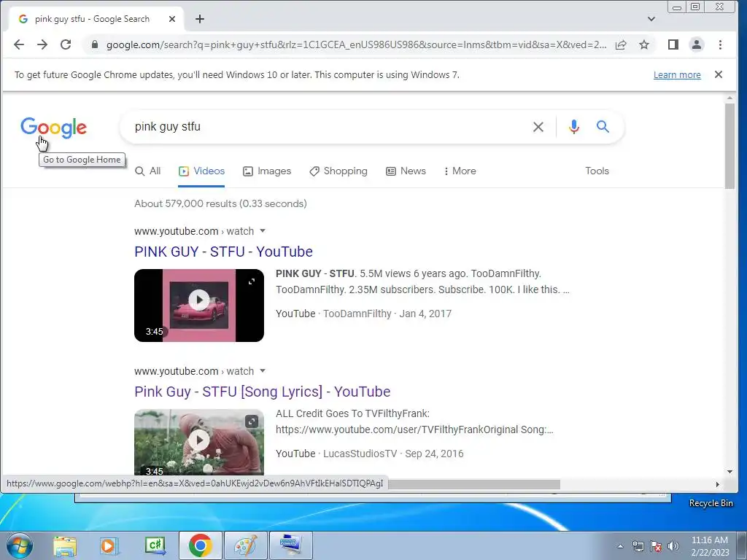Open Action Center flag icon
This screenshot has width=747, height=560.
(x=656, y=546)
